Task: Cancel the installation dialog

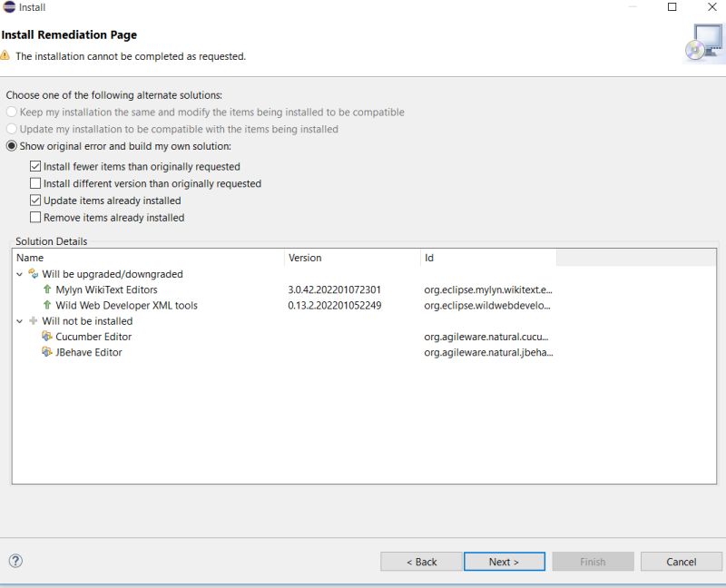Action: point(682,561)
